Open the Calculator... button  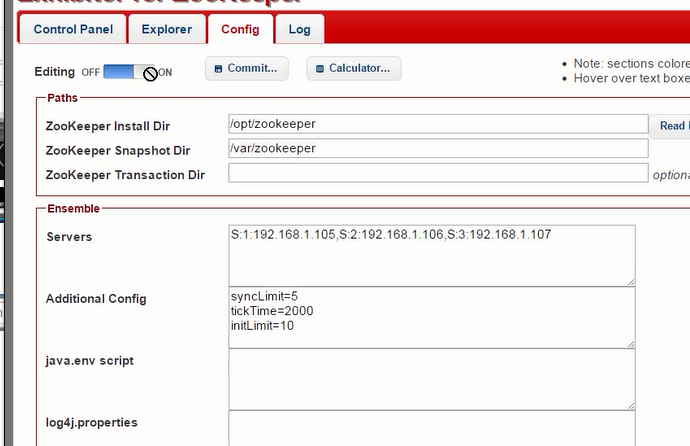click(x=354, y=68)
